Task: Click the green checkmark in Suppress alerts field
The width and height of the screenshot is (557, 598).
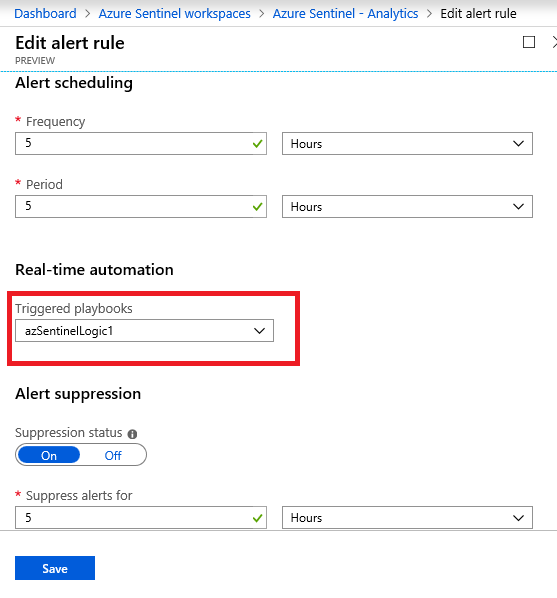Action: 258,518
